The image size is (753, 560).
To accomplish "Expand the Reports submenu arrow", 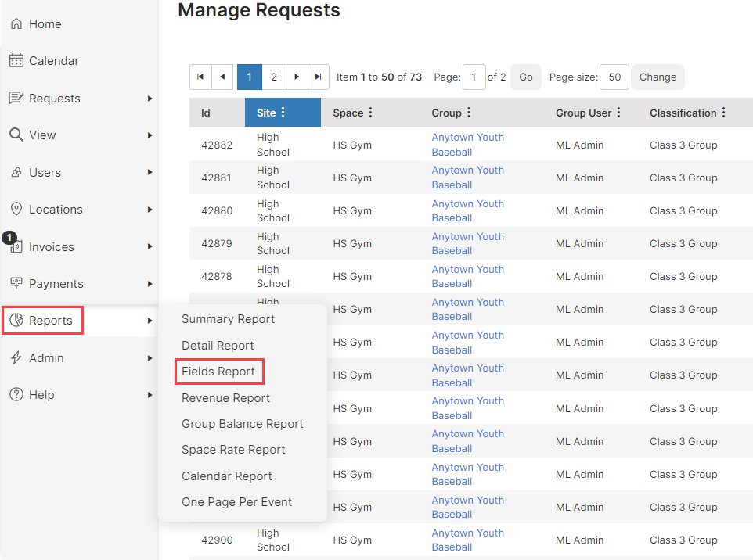I will [150, 321].
